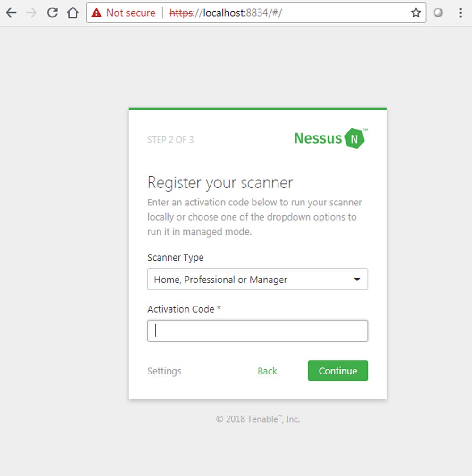Viewport: 472px width, 476px height.
Task: Bookmark this page with the star
Action: pyautogui.click(x=415, y=13)
